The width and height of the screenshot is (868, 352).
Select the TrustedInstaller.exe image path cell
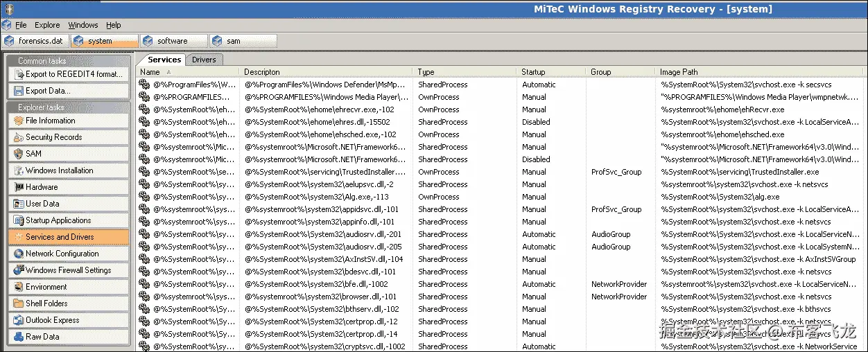(740, 172)
